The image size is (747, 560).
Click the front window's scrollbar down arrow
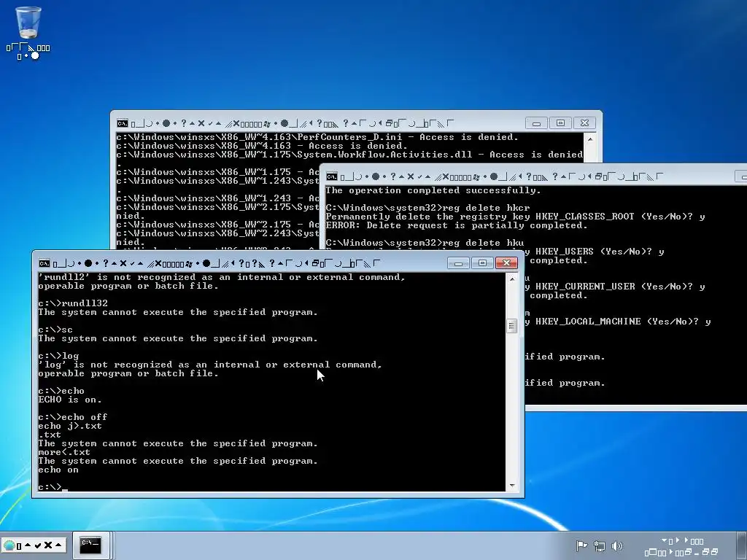(x=512, y=486)
